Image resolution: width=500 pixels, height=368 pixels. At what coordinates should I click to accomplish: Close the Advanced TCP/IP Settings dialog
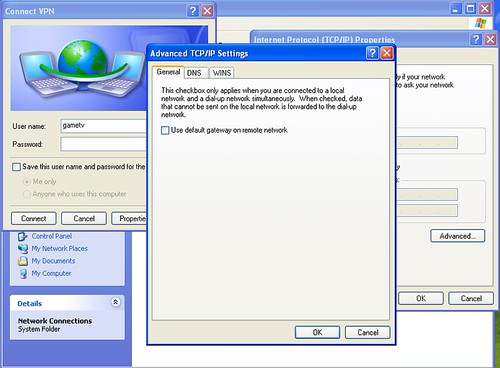click(387, 53)
